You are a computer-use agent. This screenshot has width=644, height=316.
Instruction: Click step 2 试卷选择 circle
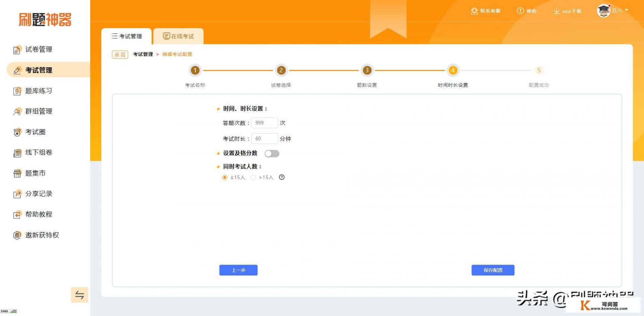coord(281,70)
